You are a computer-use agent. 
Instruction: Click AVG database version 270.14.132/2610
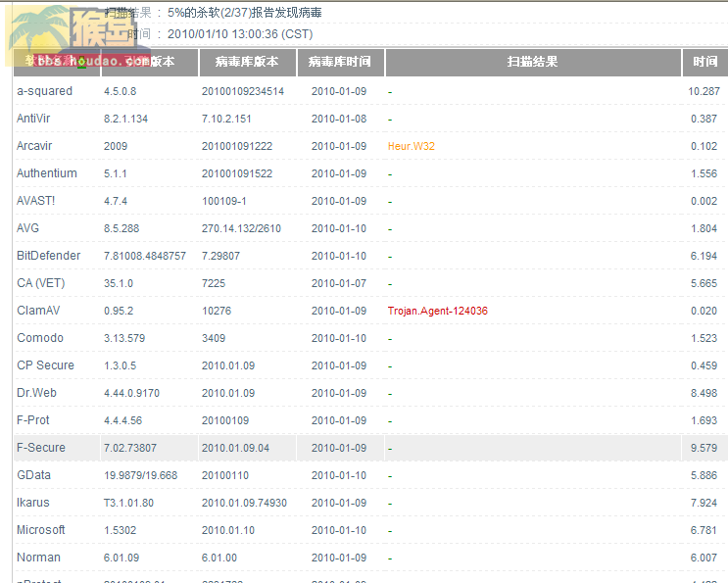[x=241, y=228]
